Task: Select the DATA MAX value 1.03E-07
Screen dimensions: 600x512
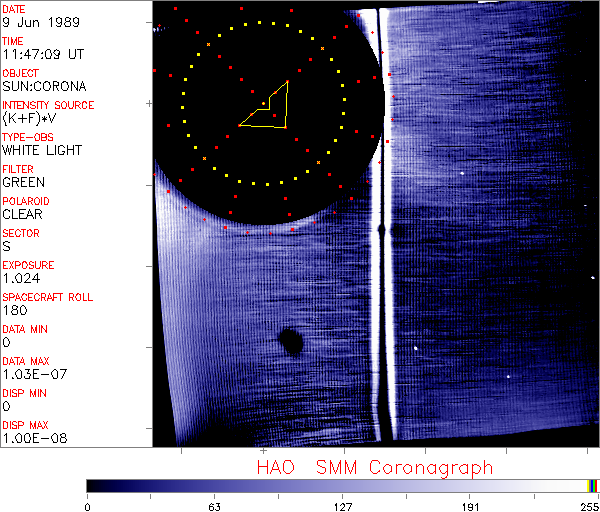Action: (30, 374)
